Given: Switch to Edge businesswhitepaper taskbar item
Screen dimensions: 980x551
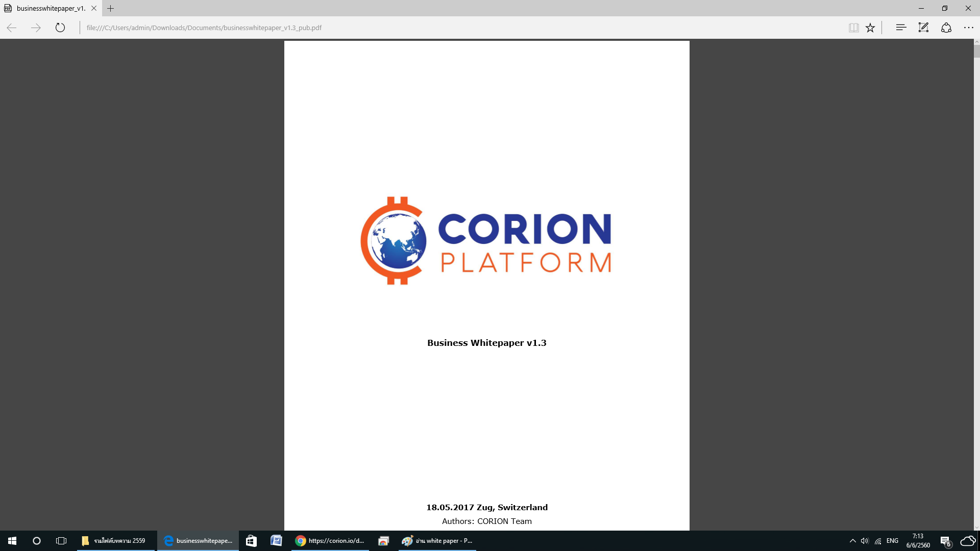Looking at the screenshot, I should [x=198, y=541].
